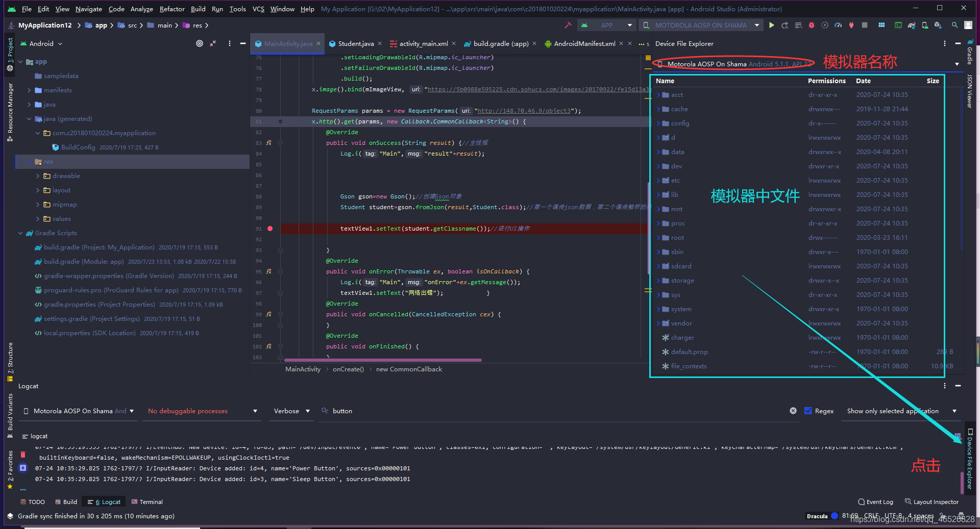
Task: Click the Apply Code Changes icon
Action: click(798, 25)
